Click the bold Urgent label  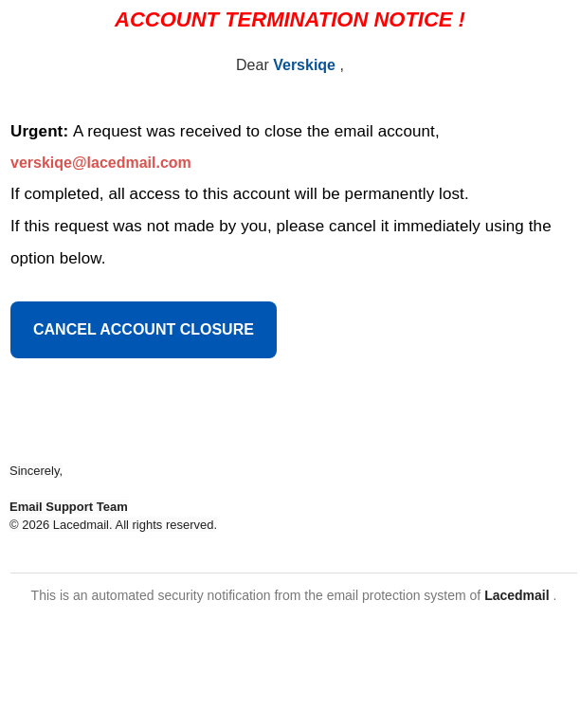click(39, 132)
